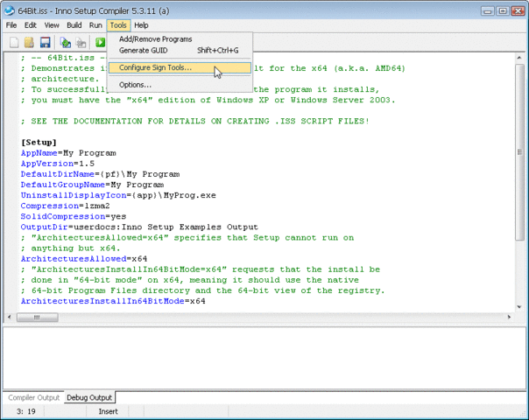Switch to the Compiler Output tab

[34, 398]
